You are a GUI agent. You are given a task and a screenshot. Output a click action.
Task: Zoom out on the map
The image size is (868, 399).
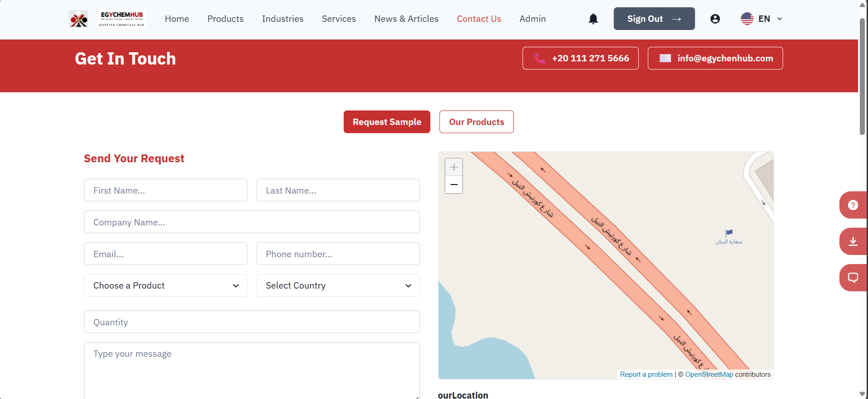pyautogui.click(x=454, y=185)
